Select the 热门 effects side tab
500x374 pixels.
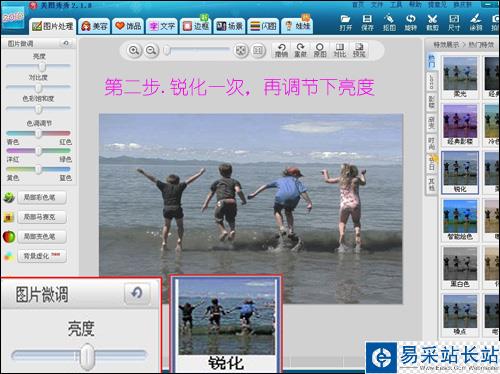tap(432, 62)
